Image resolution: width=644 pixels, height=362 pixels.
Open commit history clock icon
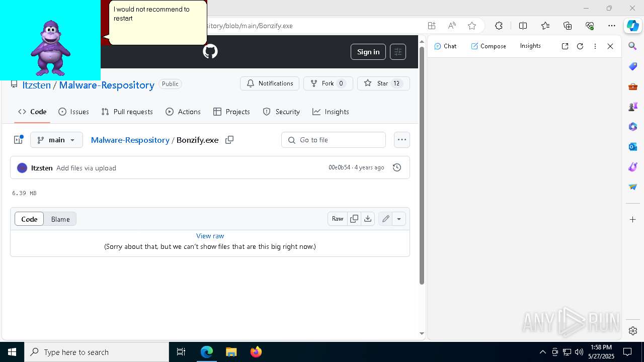pos(397,167)
